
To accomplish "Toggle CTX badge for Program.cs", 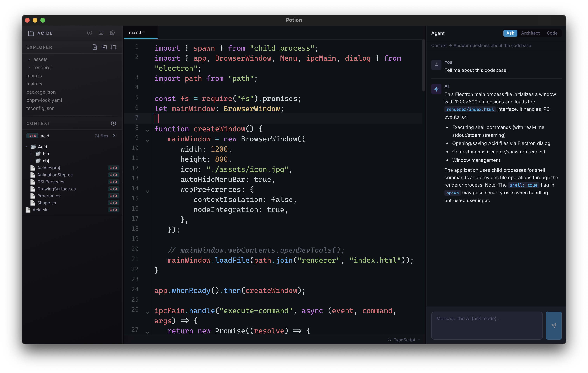I will pos(114,196).
